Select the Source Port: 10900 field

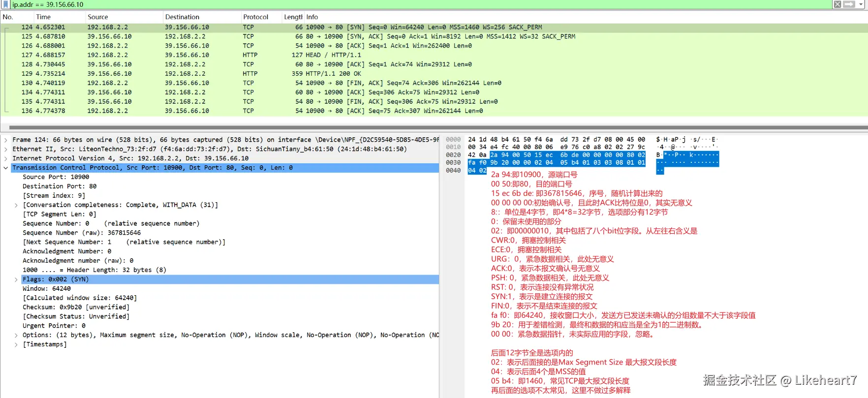click(56, 177)
